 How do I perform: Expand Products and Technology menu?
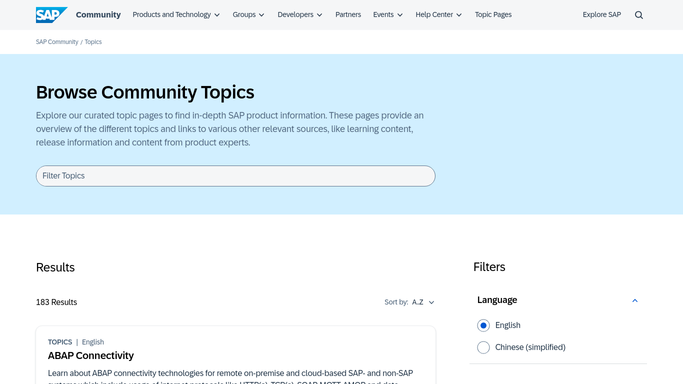[176, 15]
